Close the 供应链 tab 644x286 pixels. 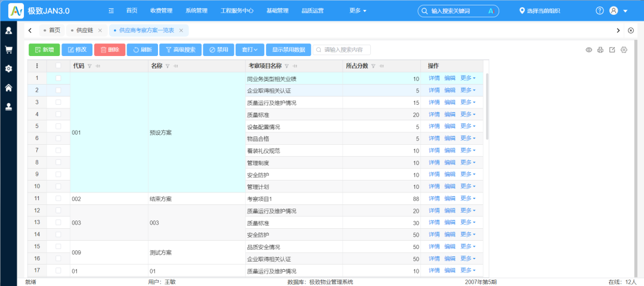coord(100,30)
